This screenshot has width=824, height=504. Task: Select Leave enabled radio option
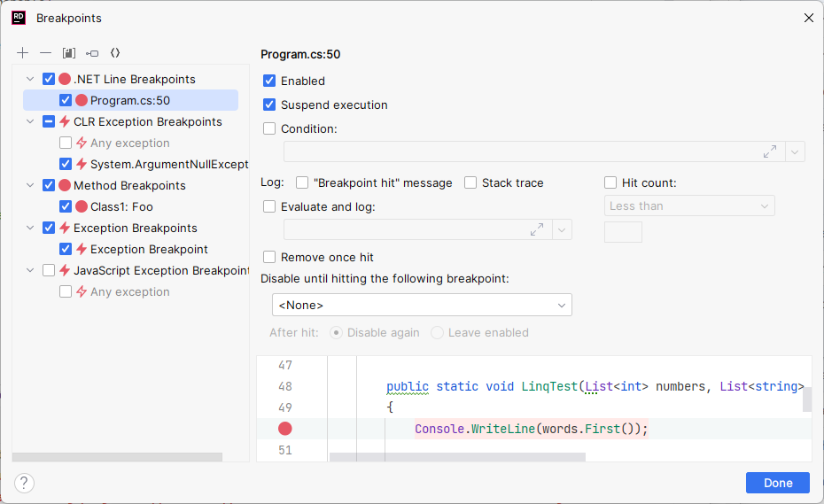(x=437, y=333)
